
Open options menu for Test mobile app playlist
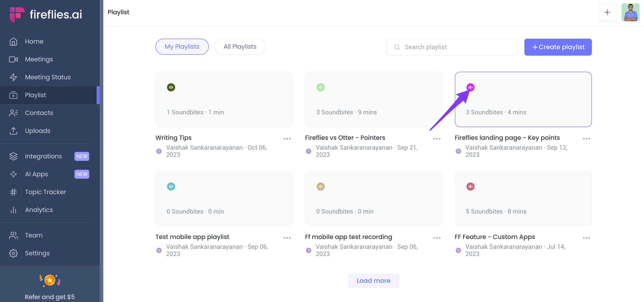(x=287, y=238)
